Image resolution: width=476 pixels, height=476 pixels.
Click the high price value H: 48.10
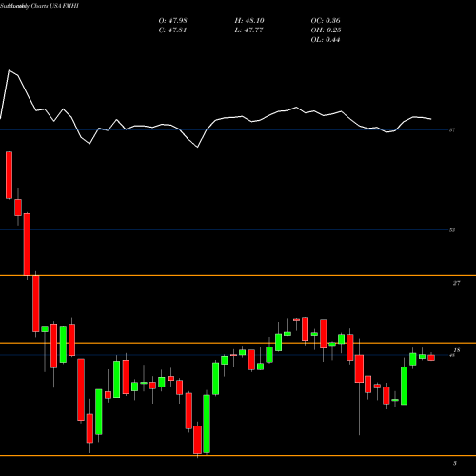pyautogui.click(x=249, y=20)
